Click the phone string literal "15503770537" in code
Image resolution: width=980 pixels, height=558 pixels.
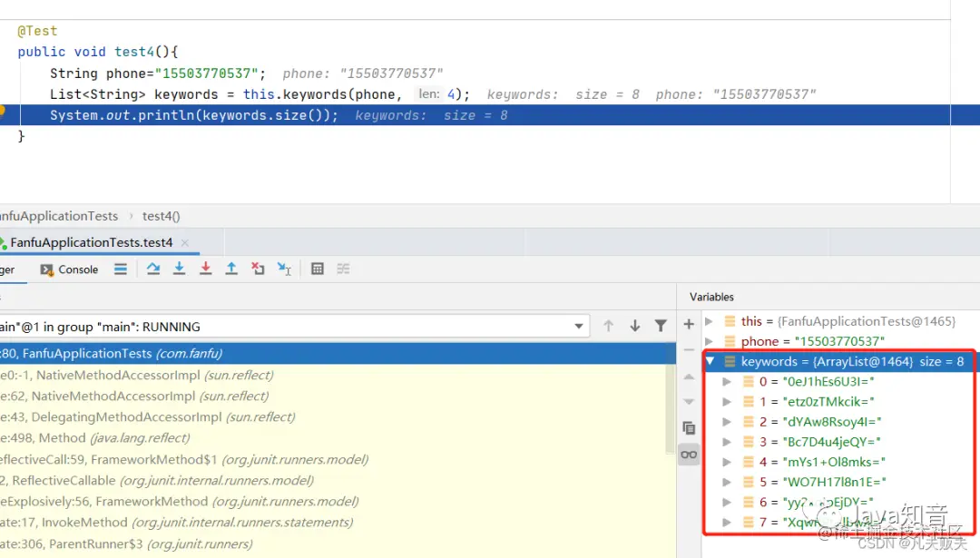206,73
